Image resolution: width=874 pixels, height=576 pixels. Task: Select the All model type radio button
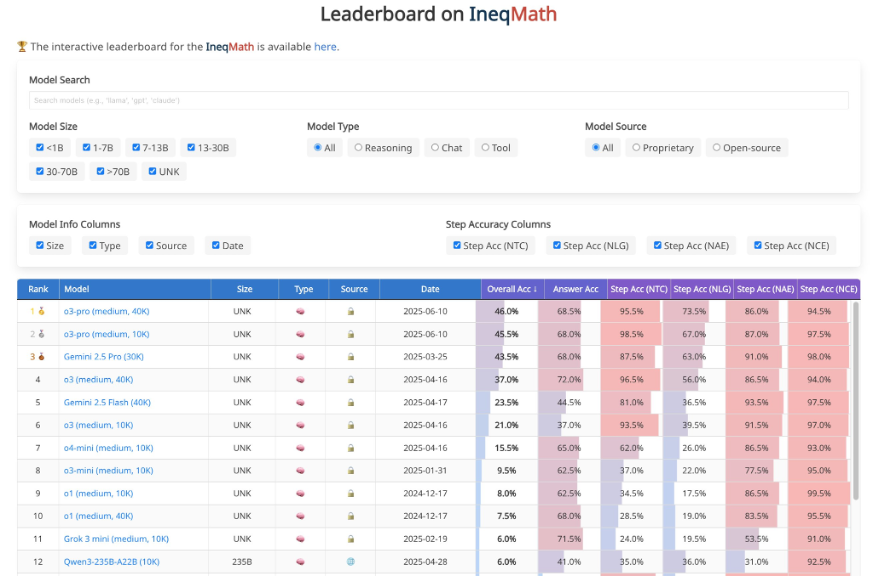point(318,148)
